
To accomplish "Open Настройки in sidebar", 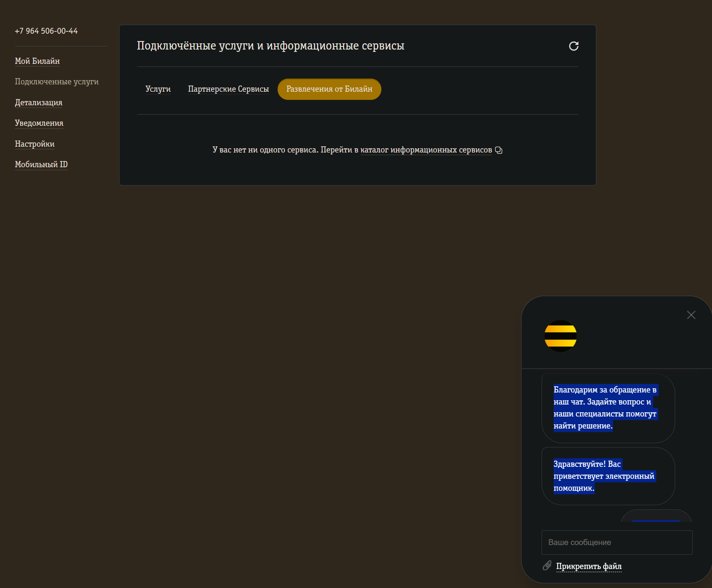I will point(34,144).
